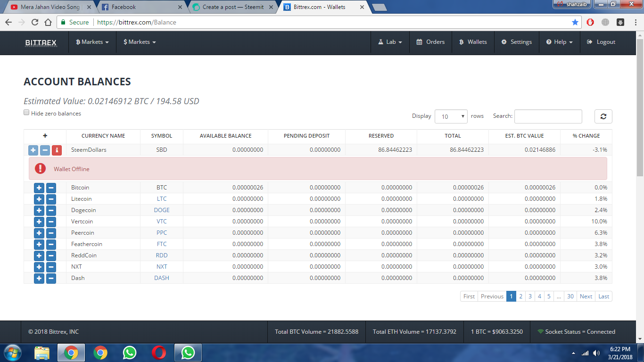The image size is (644, 362).
Task: Sort the table by Total header
Action: pyautogui.click(x=453, y=136)
